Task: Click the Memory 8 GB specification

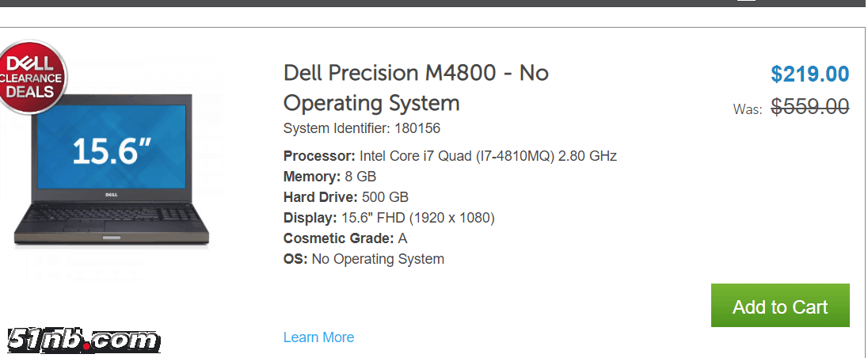Action: (x=329, y=177)
